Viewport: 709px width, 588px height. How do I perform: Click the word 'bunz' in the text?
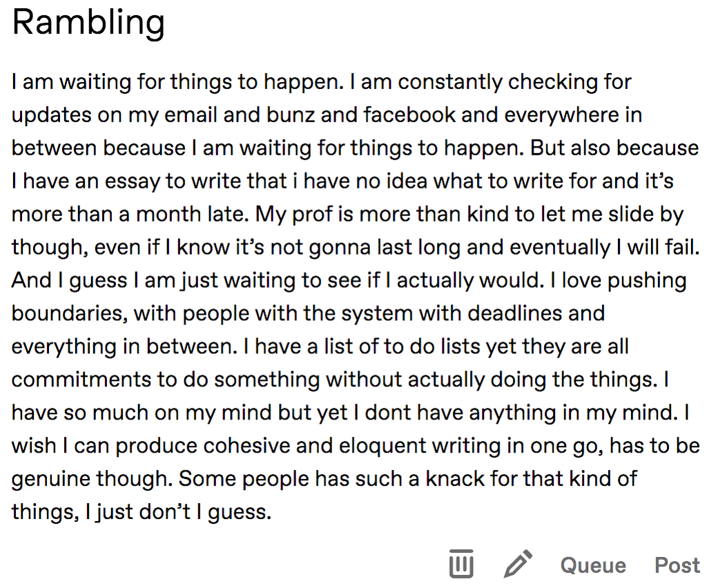[290, 115]
